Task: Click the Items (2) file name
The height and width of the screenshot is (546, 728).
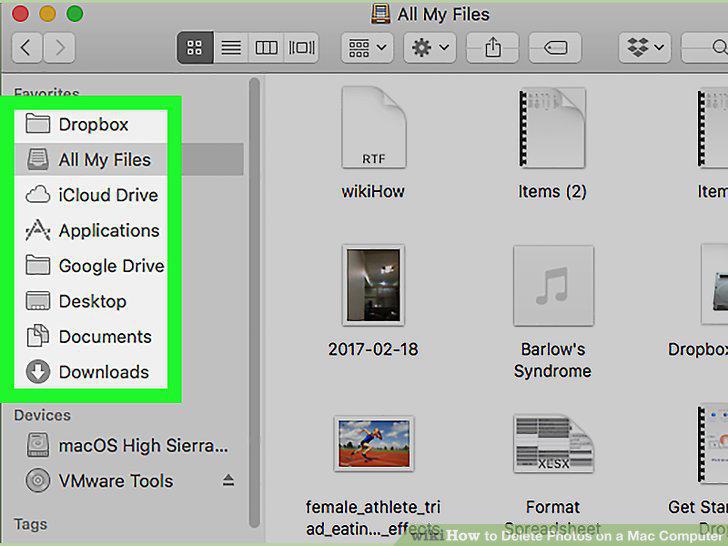Action: click(x=552, y=191)
